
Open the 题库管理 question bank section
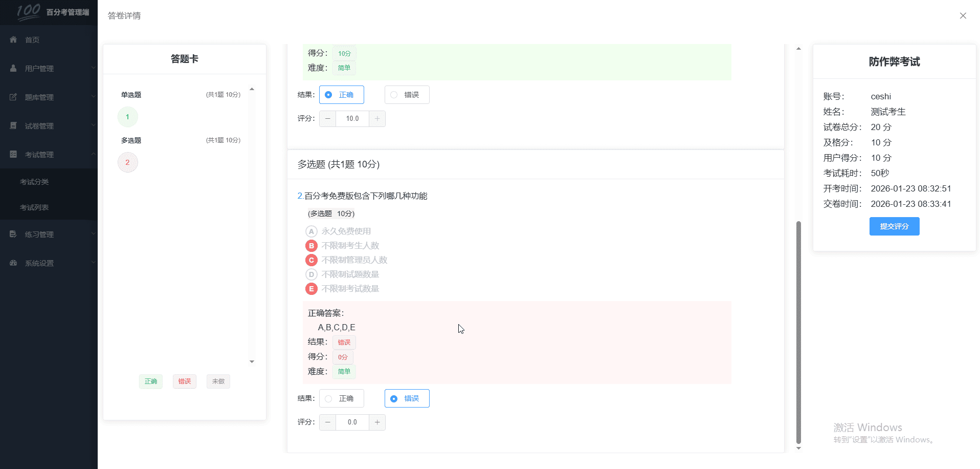tap(38, 97)
